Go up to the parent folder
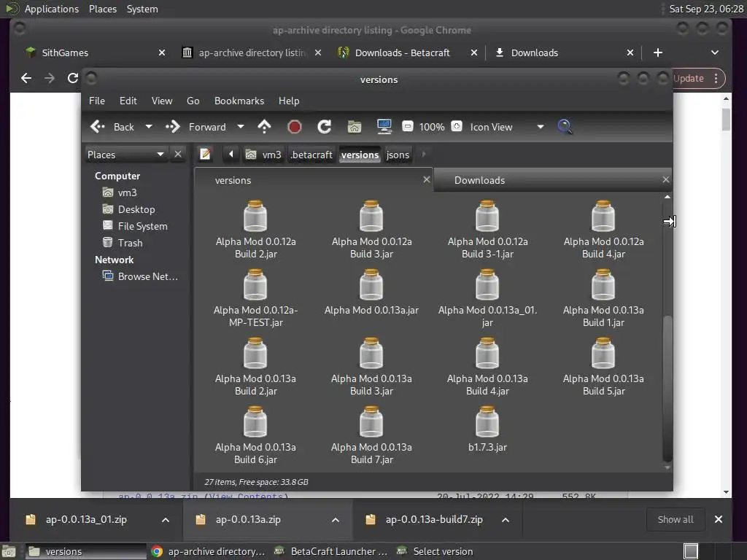The image size is (747, 560). pos(264,127)
